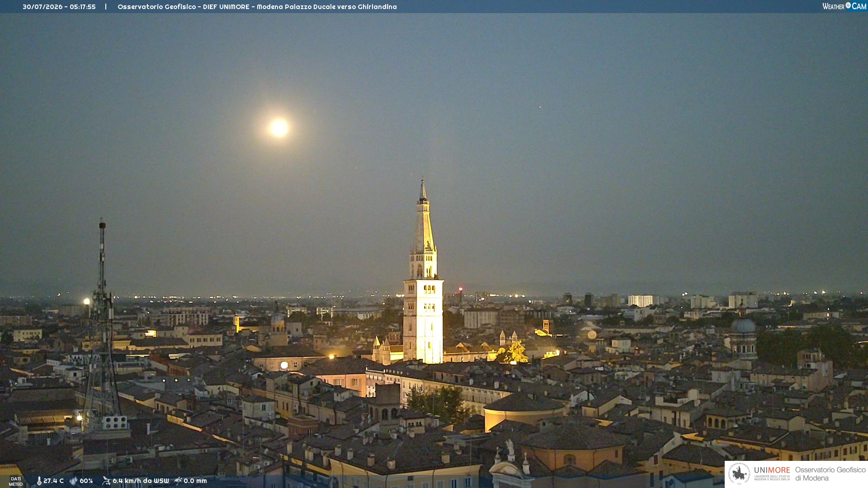Click the 30/07/2026 - 05:17:55 timestamp
This screenshot has height=488, width=868.
[x=59, y=7]
